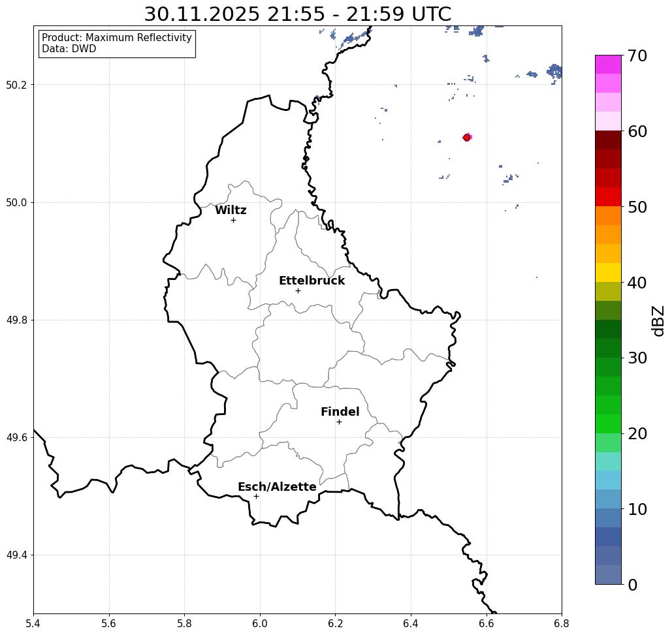Screen dimensions: 672x635
Task: Click the yellow colorbar segment just above 40
Action: (608, 272)
